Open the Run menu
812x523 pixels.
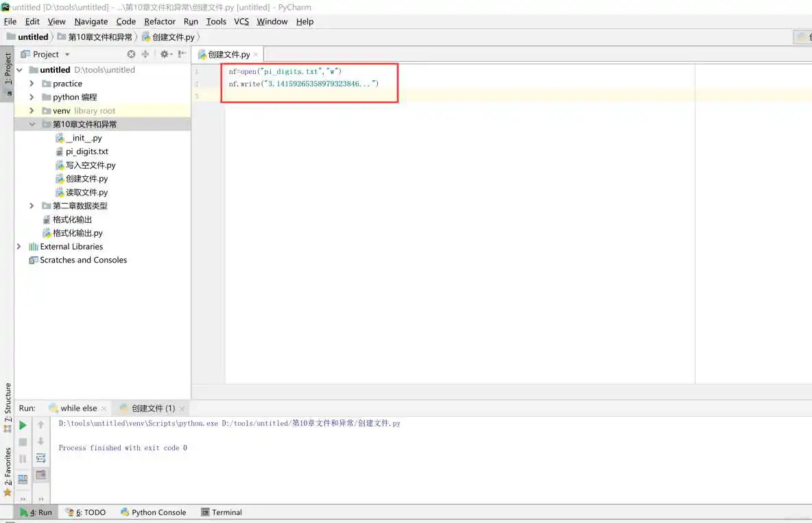191,21
